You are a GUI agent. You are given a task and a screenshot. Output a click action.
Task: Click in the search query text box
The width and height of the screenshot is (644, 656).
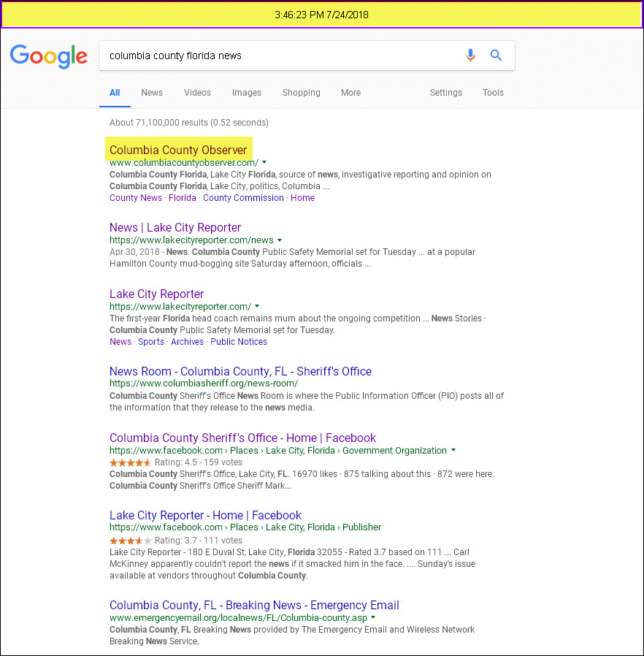pyautogui.click(x=277, y=56)
